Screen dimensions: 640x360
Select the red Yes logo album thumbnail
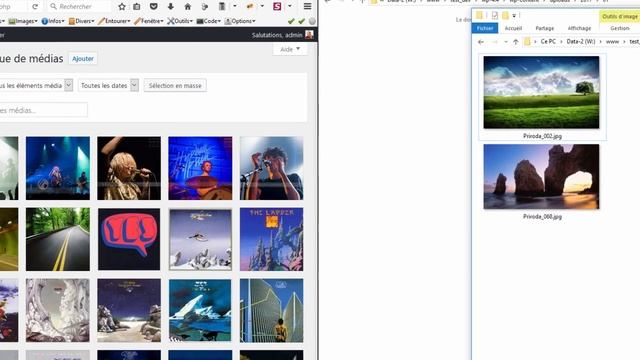tap(129, 239)
